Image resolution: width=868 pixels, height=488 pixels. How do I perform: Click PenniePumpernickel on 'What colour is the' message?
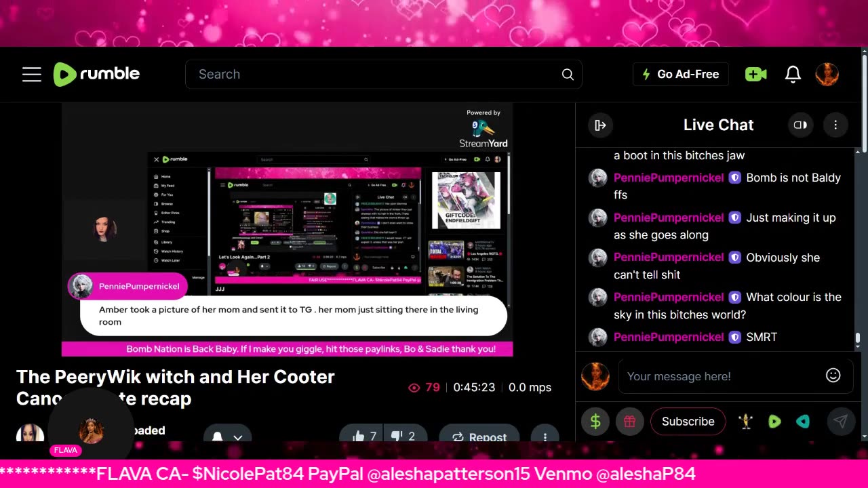(x=669, y=297)
